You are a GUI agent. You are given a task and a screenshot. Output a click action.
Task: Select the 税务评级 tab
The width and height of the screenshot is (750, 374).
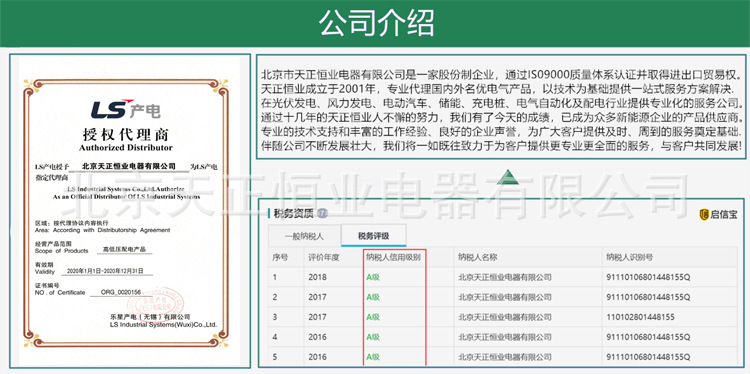coord(374,236)
